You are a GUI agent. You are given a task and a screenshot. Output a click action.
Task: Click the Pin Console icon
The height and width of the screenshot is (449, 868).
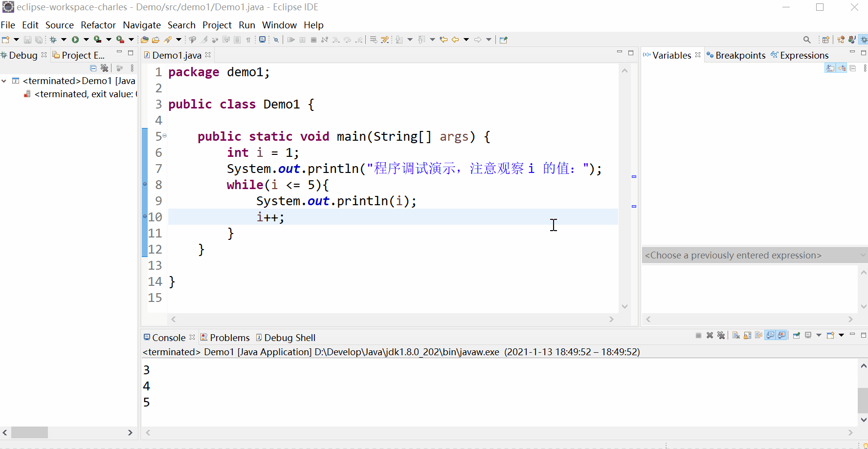click(797, 335)
